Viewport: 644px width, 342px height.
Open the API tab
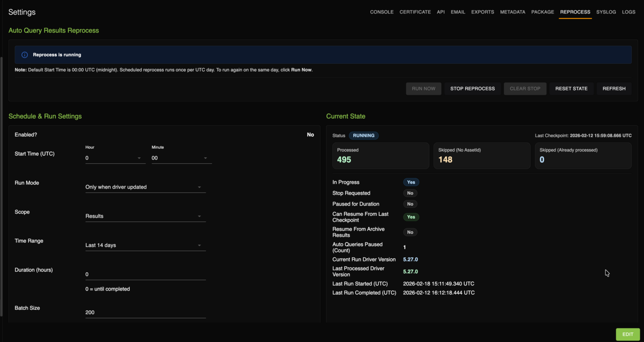(x=441, y=12)
